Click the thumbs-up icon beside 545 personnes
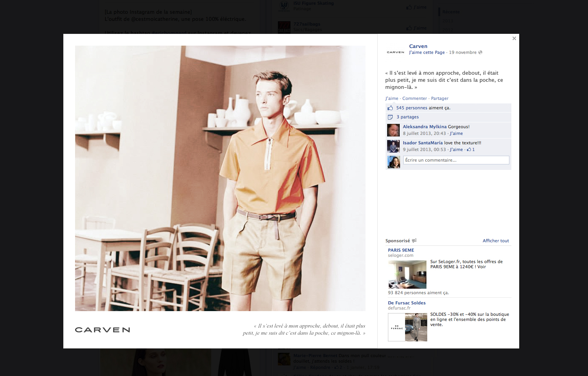The height and width of the screenshot is (376, 588). [x=390, y=108]
